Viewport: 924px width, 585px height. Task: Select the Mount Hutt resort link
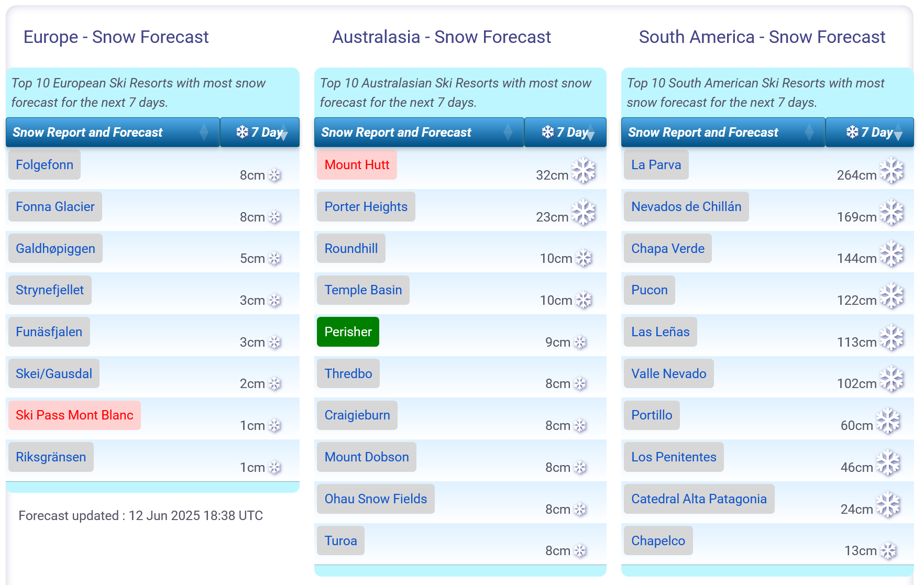pyautogui.click(x=357, y=164)
